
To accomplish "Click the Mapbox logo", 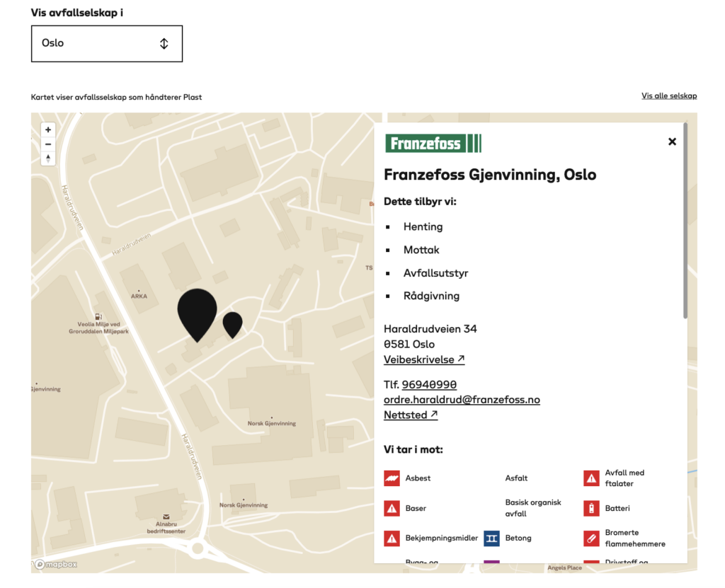I will pos(56,565).
